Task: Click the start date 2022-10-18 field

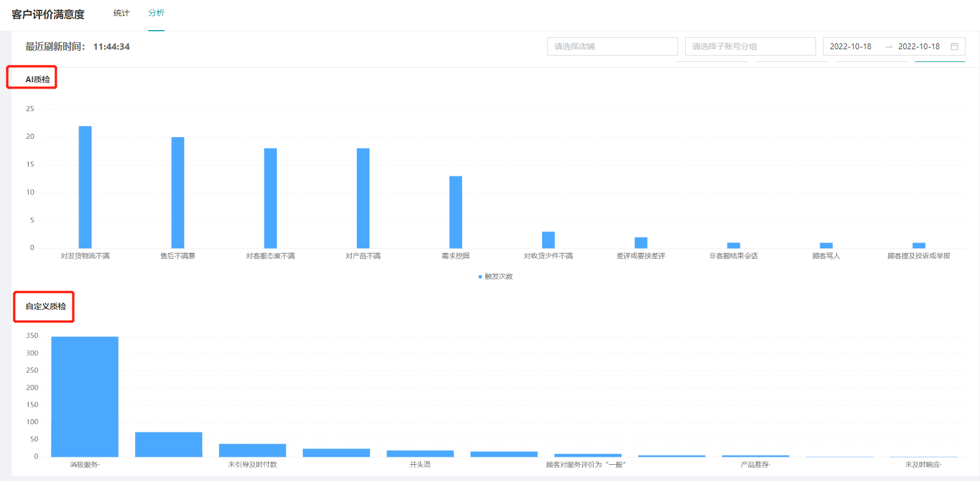Action: click(850, 46)
